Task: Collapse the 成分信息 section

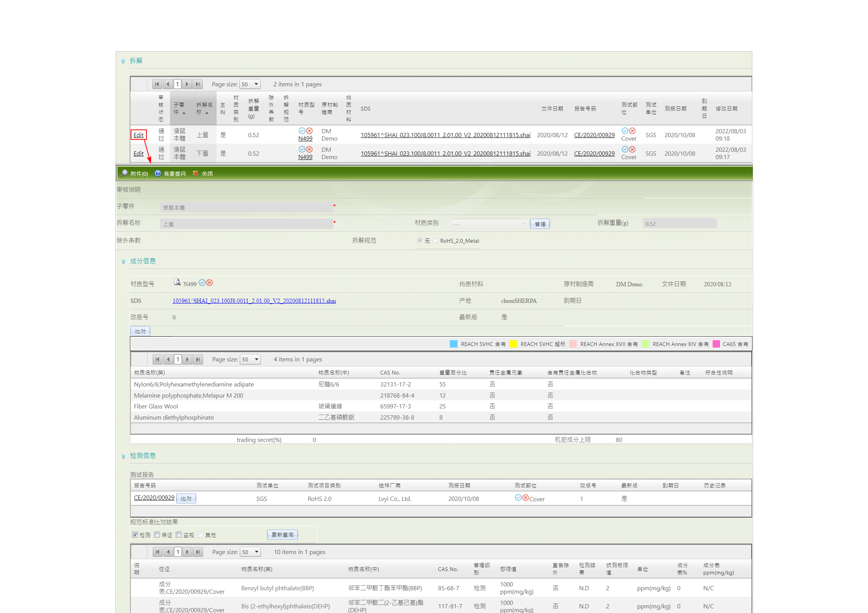Action: (123, 262)
